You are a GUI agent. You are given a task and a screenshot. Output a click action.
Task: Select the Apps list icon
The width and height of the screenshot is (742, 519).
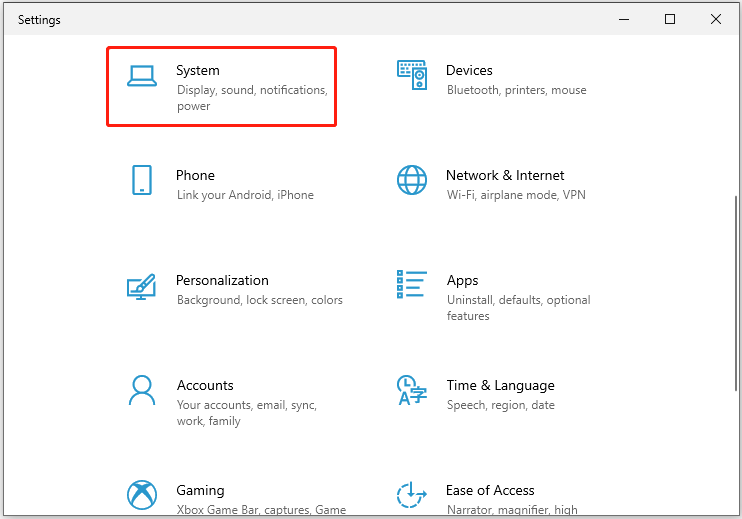(412, 284)
